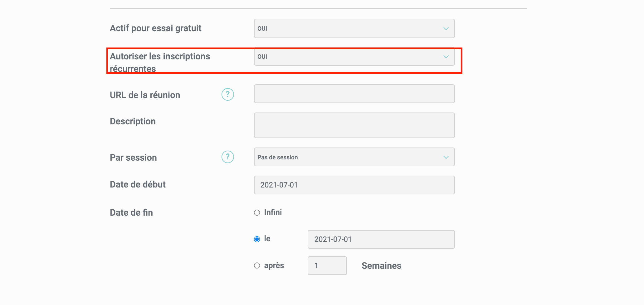Choose the 'après' radio button
Viewport: 644px width, 305px height.
[x=257, y=266]
